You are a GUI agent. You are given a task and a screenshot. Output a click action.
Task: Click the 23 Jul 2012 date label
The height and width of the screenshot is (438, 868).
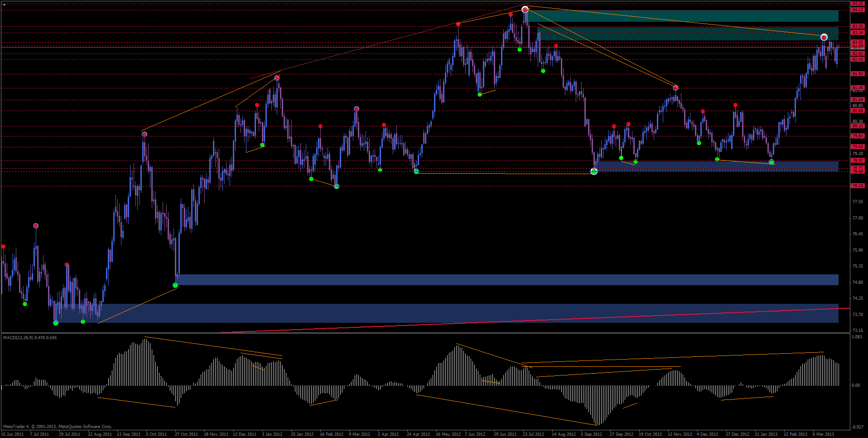tap(533, 434)
